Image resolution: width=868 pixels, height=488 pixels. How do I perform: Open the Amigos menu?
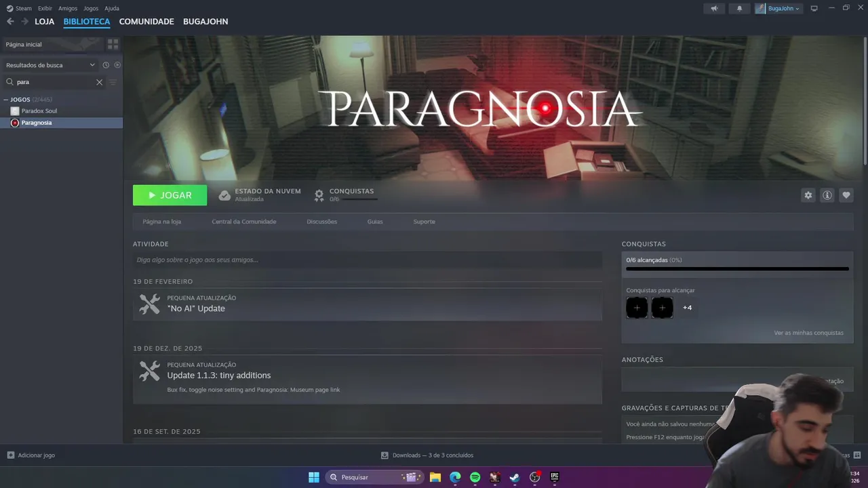pyautogui.click(x=68, y=8)
